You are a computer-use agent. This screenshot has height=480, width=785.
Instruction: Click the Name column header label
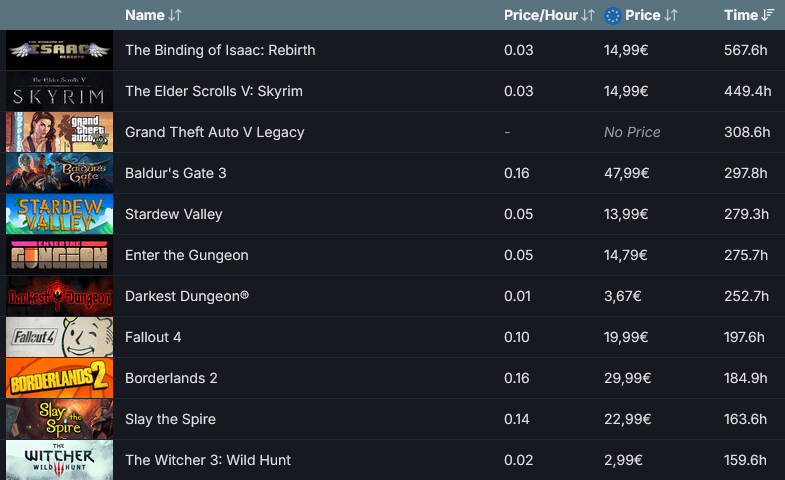coord(145,16)
